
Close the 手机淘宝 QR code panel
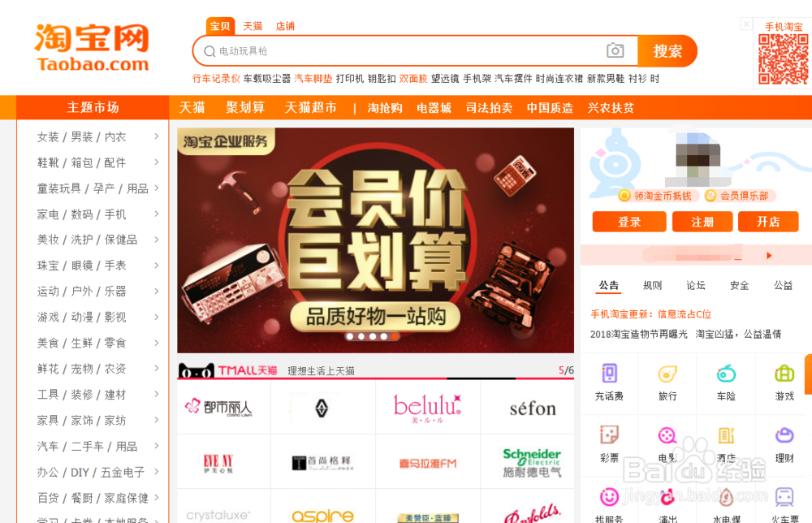click(746, 24)
